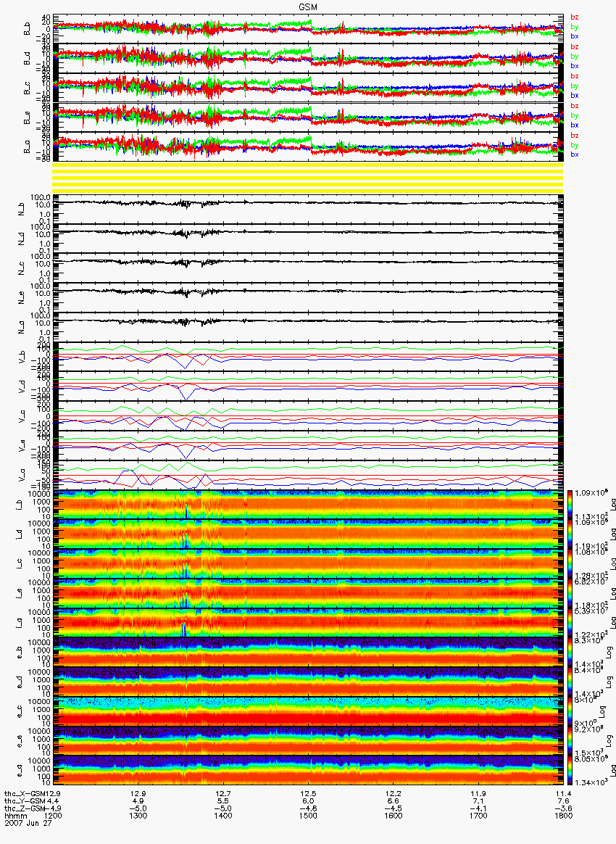Click the by legend entry beside B_d
The height and width of the screenshot is (844, 616).
coord(575,56)
